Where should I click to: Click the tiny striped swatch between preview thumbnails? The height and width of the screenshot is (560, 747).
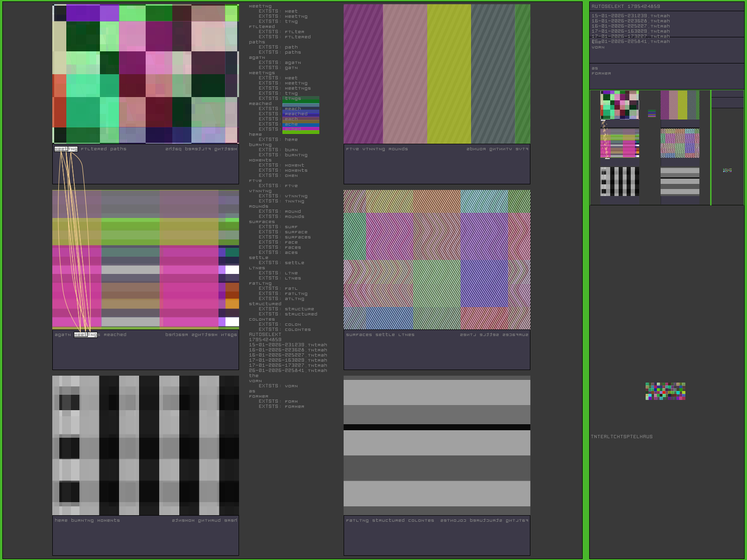coord(652,113)
